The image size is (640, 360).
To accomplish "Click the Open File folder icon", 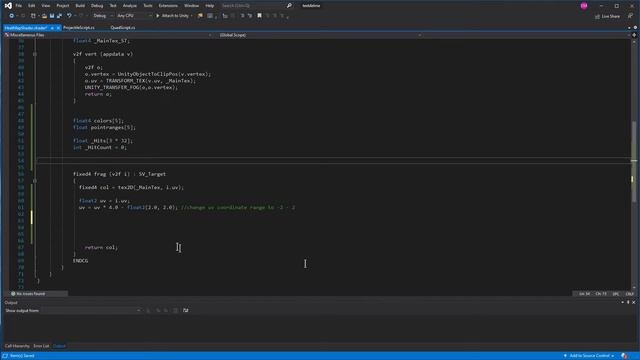I will point(44,16).
